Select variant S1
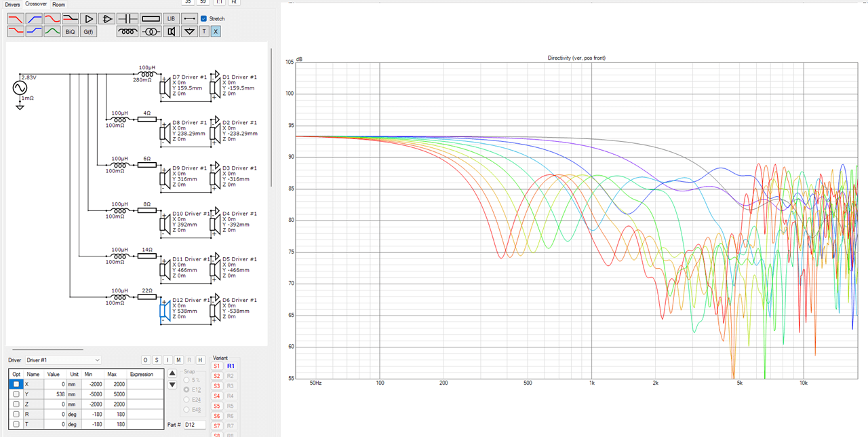The width and height of the screenshot is (868, 437). click(217, 366)
